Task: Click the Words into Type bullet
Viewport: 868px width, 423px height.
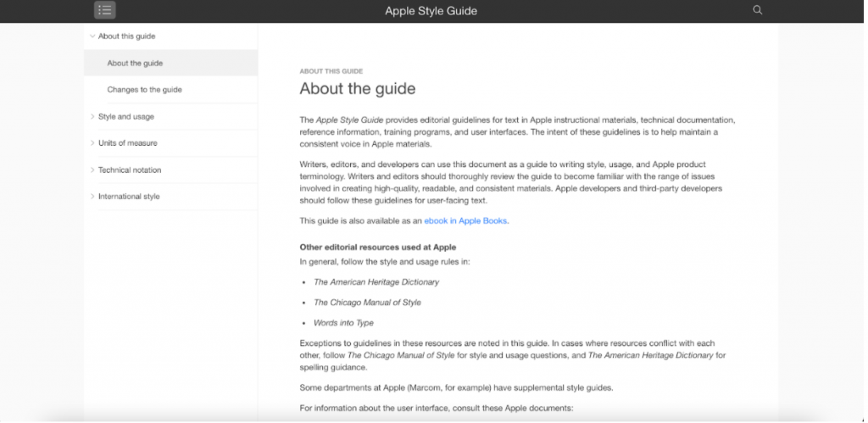Action: tap(344, 323)
